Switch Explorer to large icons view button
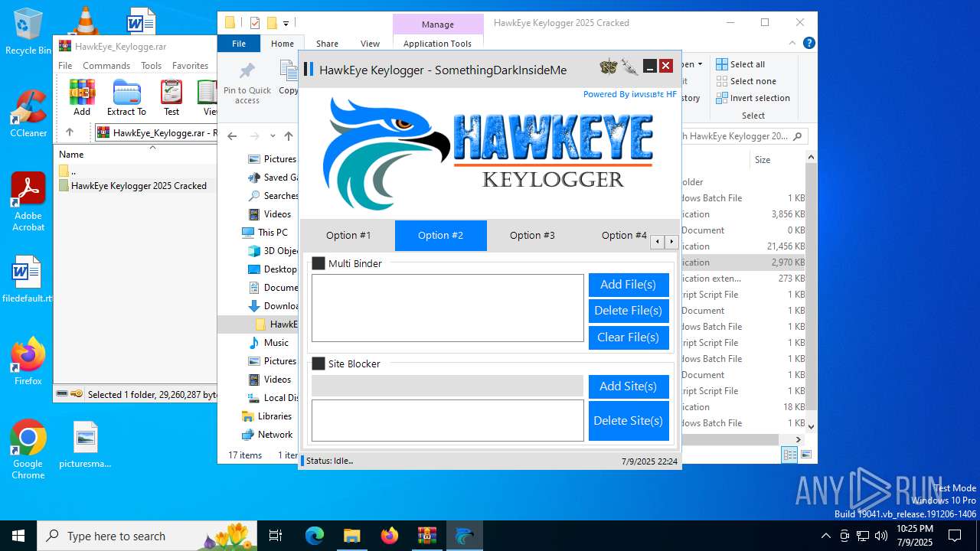Viewport: 980px width, 551px height. [805, 455]
